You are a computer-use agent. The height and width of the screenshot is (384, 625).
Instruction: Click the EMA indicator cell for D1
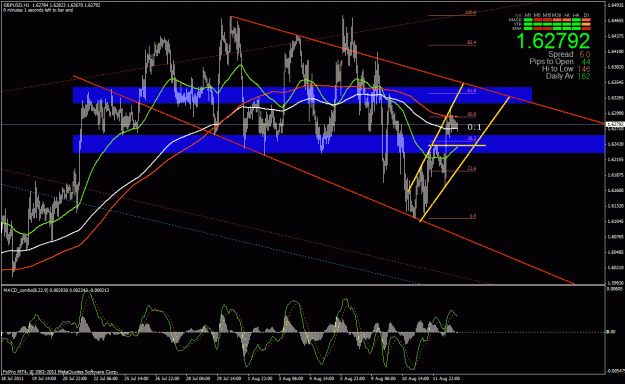click(586, 28)
